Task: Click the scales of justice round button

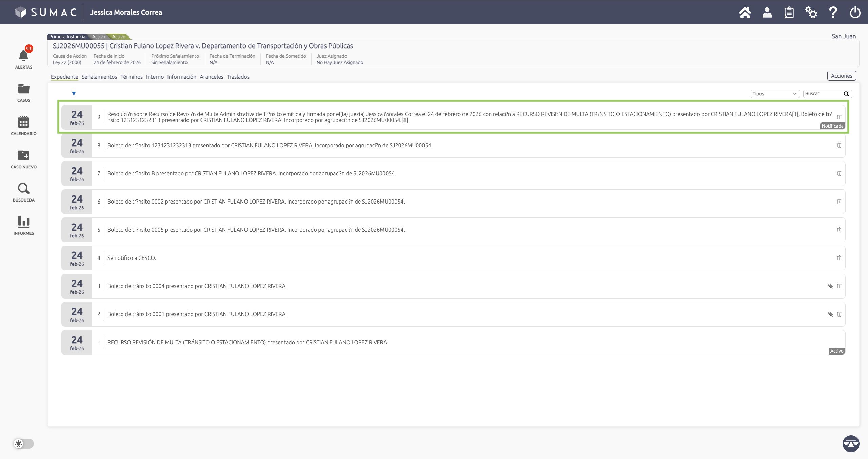Action: tap(850, 443)
